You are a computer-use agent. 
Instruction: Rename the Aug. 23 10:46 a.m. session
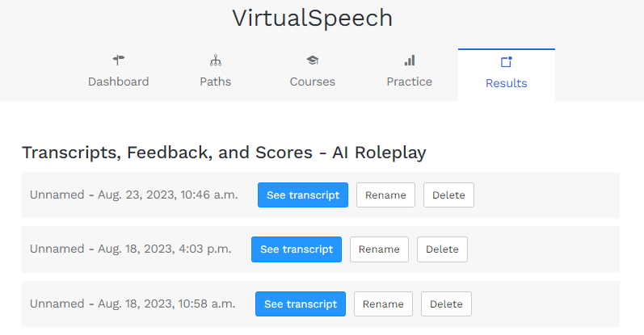pyautogui.click(x=385, y=195)
